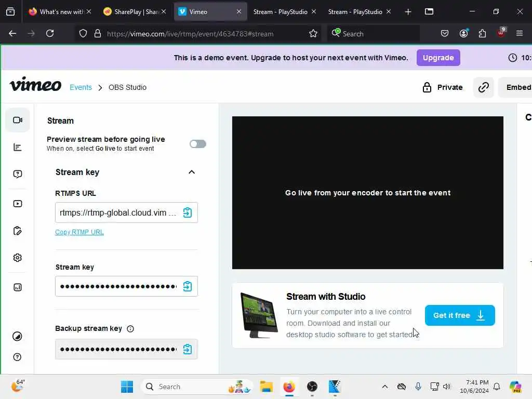Reload the page in the browser
The image size is (532, 399).
pos(50,34)
